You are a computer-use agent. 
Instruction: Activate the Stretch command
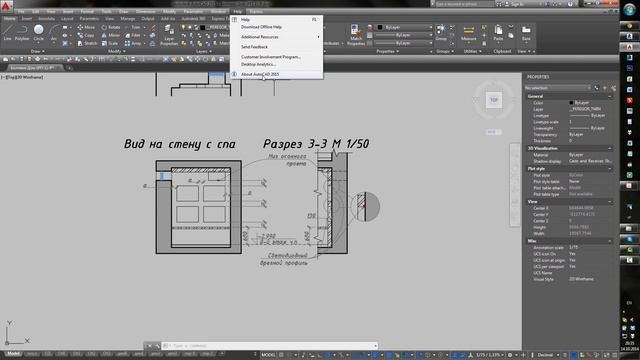click(x=87, y=43)
